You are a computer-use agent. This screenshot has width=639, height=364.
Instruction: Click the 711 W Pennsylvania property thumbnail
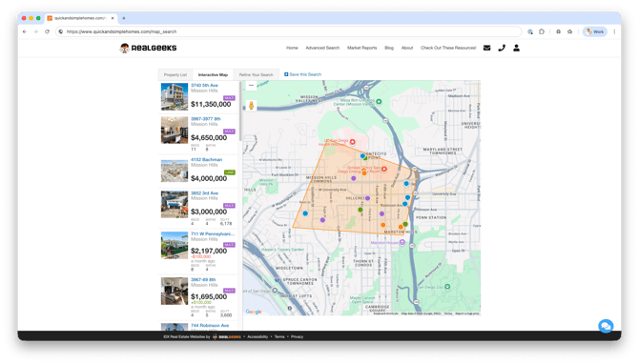[x=175, y=246]
